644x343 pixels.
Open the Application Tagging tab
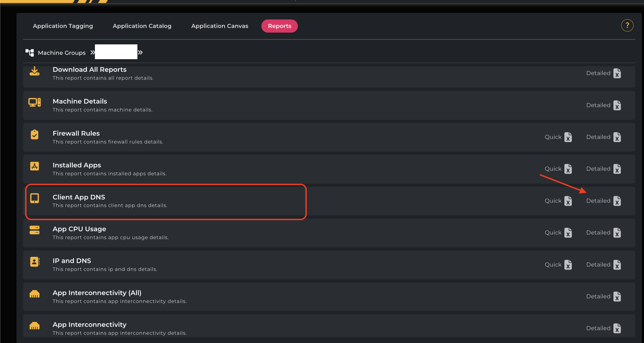click(x=63, y=26)
